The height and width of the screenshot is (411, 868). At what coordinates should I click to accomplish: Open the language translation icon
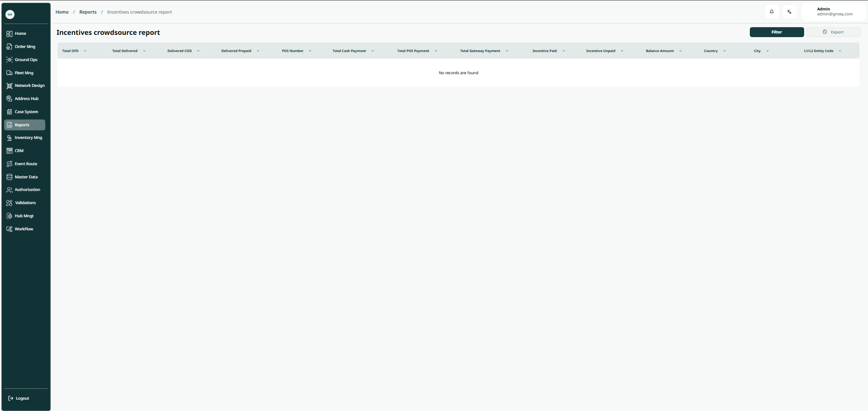[789, 12]
